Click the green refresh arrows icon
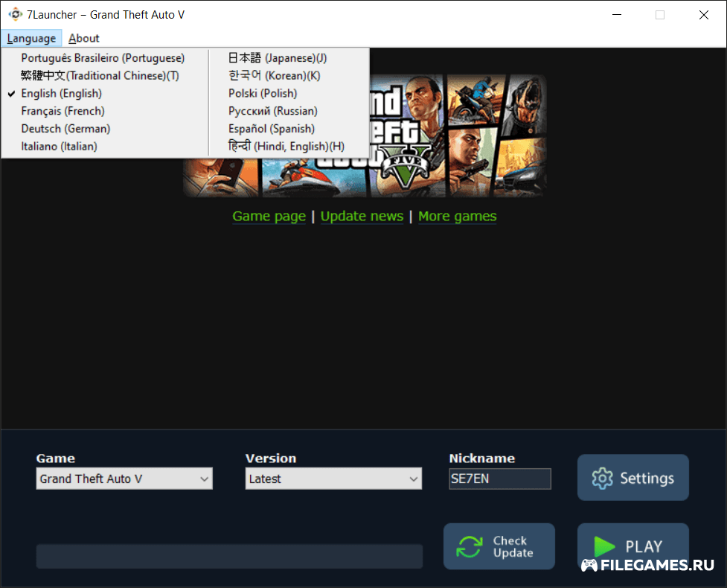This screenshot has height=588, width=727. [470, 547]
